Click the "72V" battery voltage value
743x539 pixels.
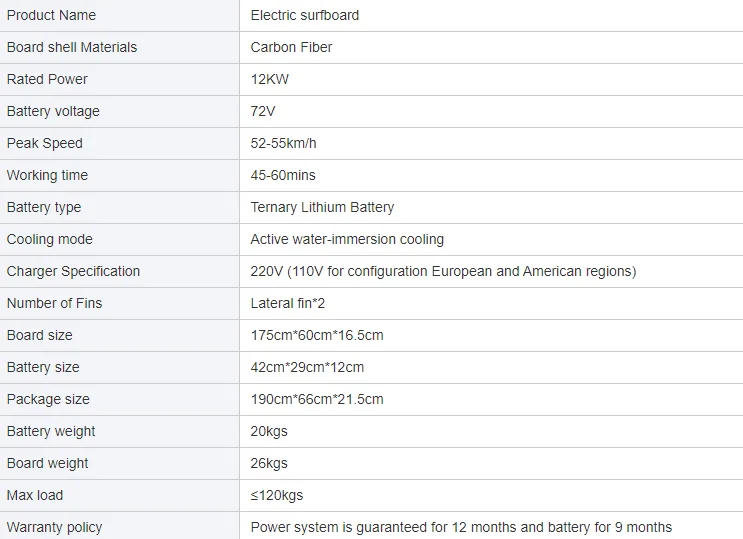[x=264, y=111]
